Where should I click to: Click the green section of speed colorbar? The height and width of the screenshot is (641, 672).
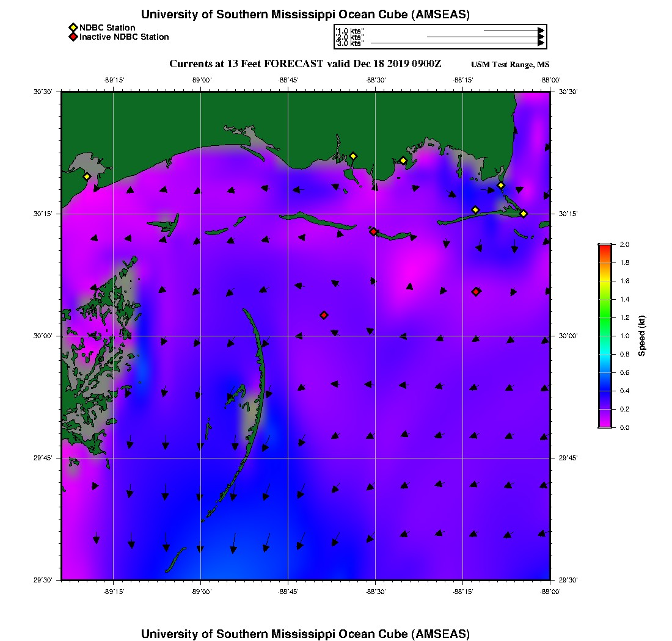[604, 317]
